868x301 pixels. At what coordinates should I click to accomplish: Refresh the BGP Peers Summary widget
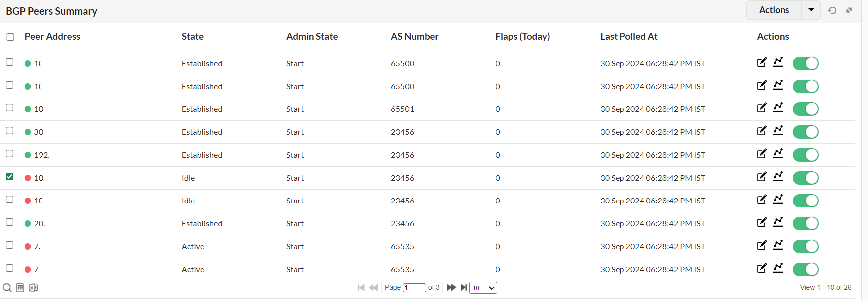point(832,10)
